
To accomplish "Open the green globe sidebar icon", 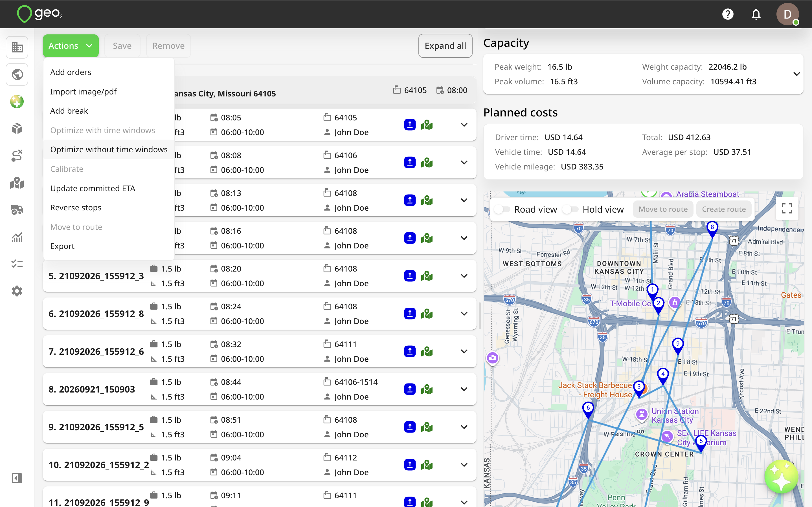I will 17,102.
